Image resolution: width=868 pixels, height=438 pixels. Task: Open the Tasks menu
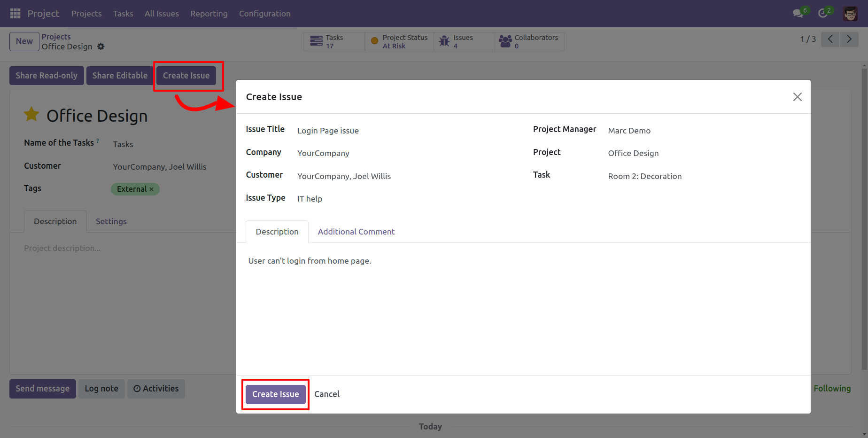123,14
